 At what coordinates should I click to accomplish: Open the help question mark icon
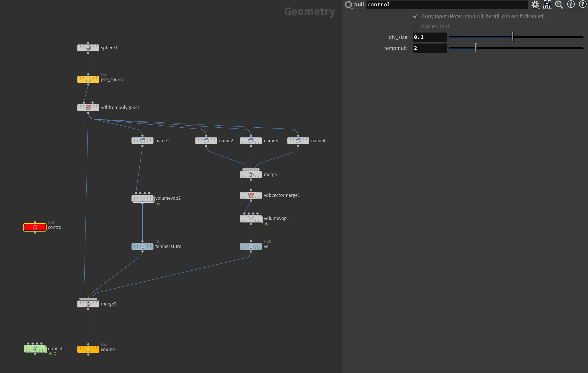pyautogui.click(x=583, y=4)
